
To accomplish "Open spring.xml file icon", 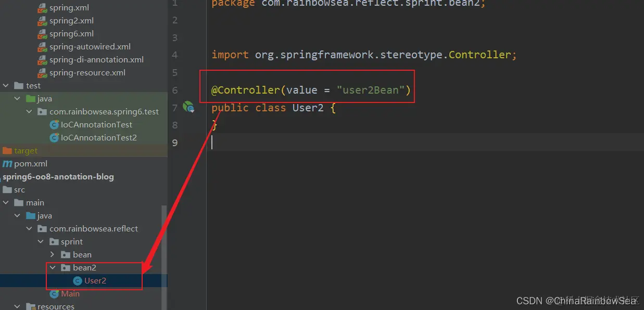I will coord(42,8).
